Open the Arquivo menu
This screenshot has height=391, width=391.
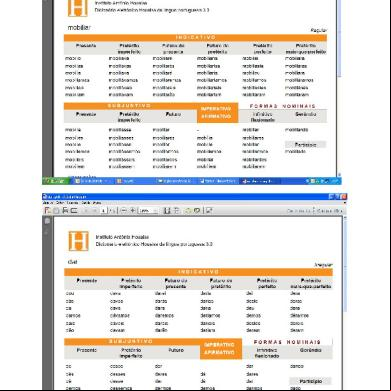coord(48,202)
